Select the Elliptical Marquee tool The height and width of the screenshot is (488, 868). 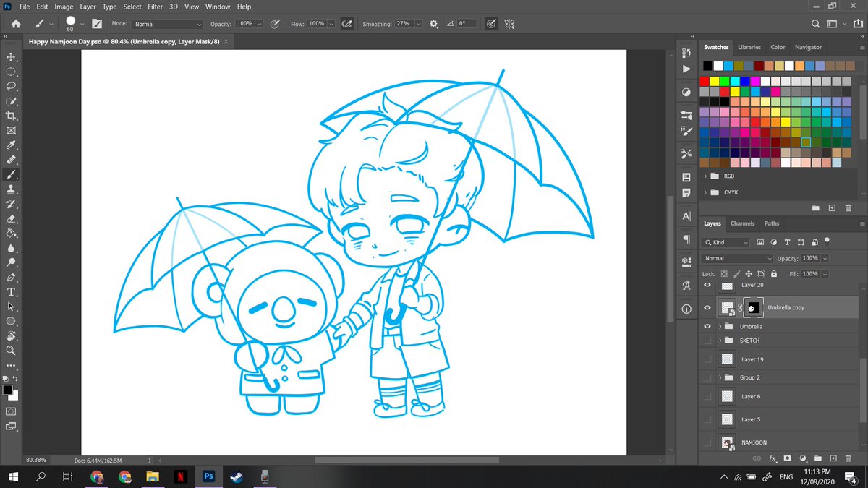11,72
